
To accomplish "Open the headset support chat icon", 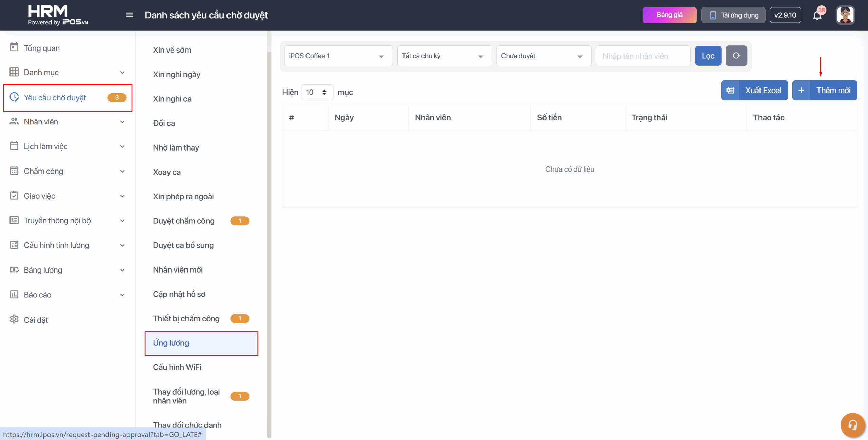I will tap(852, 425).
